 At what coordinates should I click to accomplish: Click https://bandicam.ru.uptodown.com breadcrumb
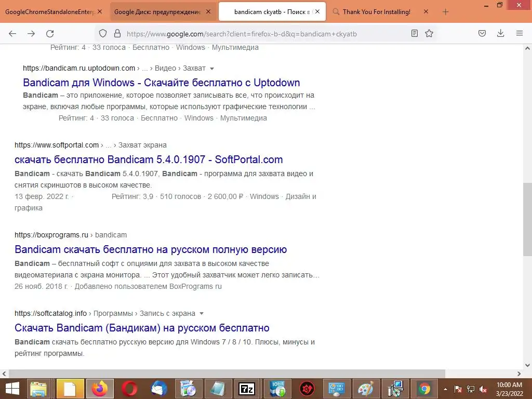[79, 68]
